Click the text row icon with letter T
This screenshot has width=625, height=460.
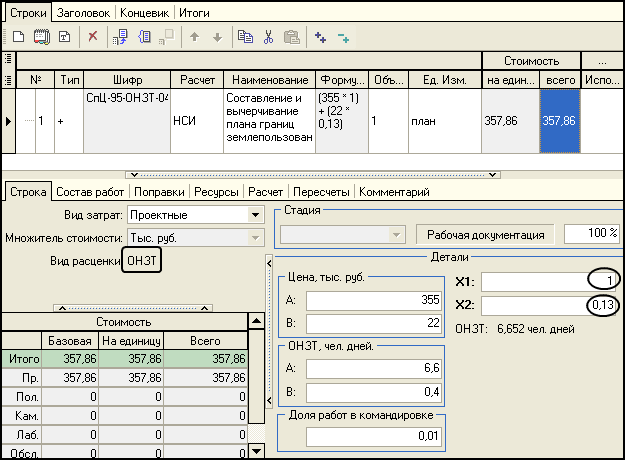click(x=65, y=37)
